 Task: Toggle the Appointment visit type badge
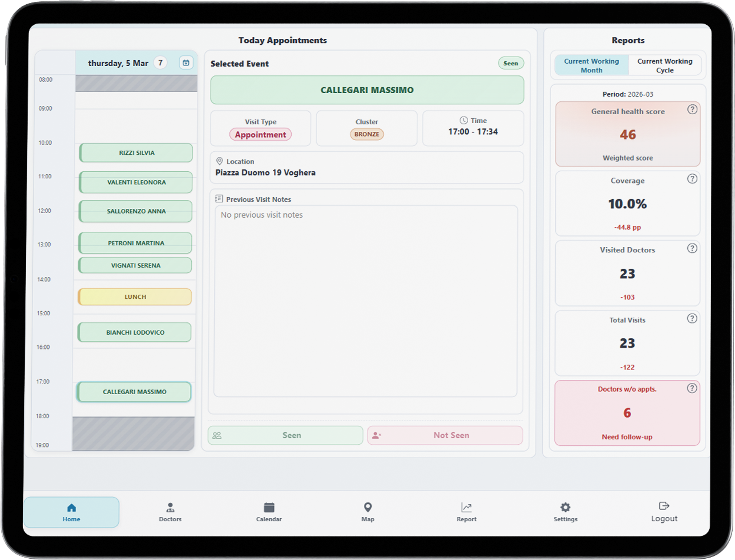(260, 134)
